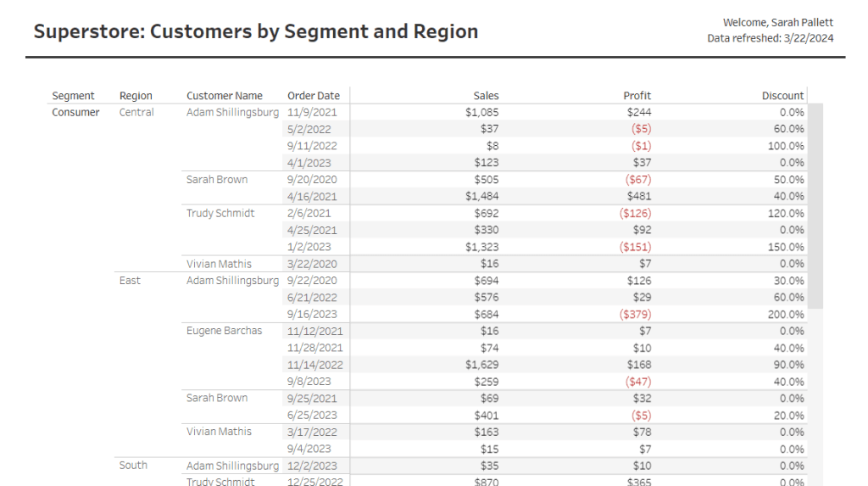Click the 11/9/2021 order date cell
The width and height of the screenshot is (868, 486).
pos(314,112)
